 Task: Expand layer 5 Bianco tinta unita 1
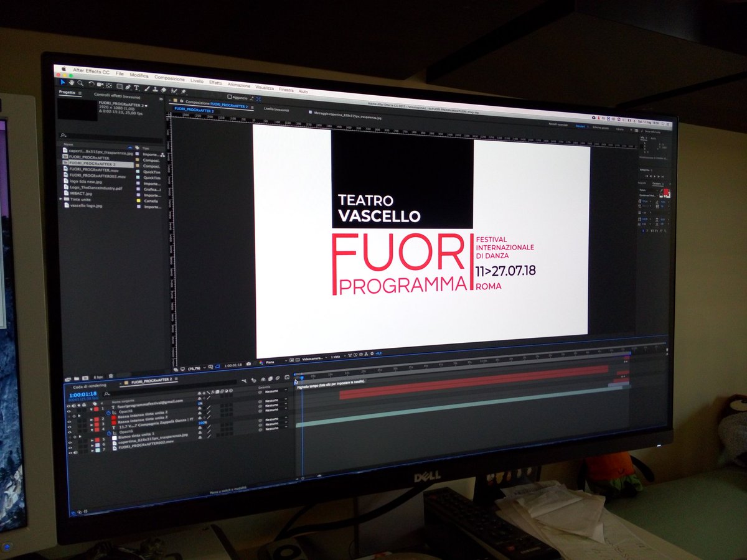[92, 441]
